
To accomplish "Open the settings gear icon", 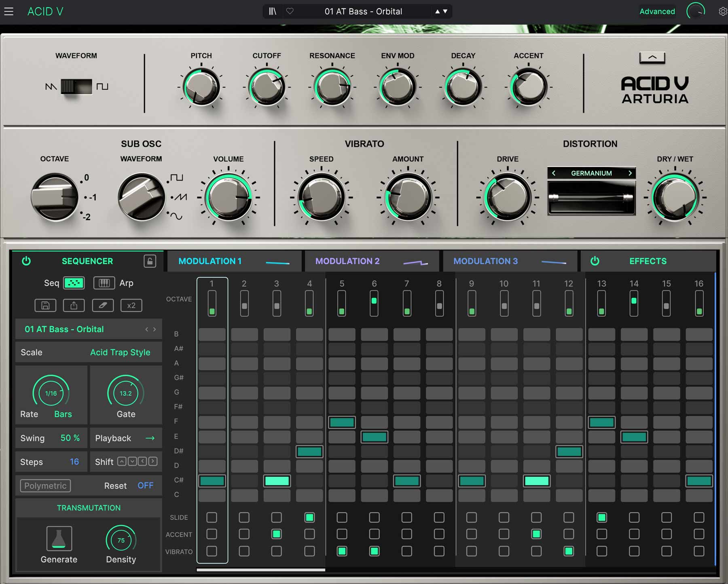I will (x=722, y=11).
